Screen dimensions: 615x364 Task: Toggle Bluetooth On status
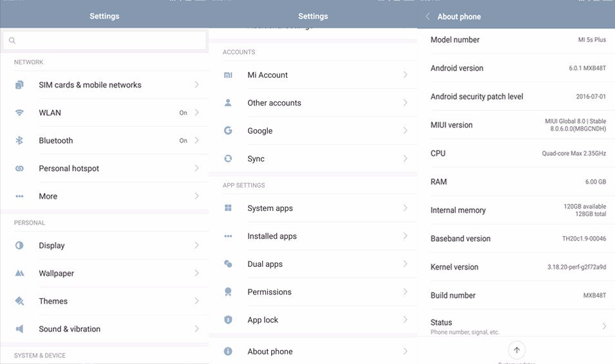184,141
